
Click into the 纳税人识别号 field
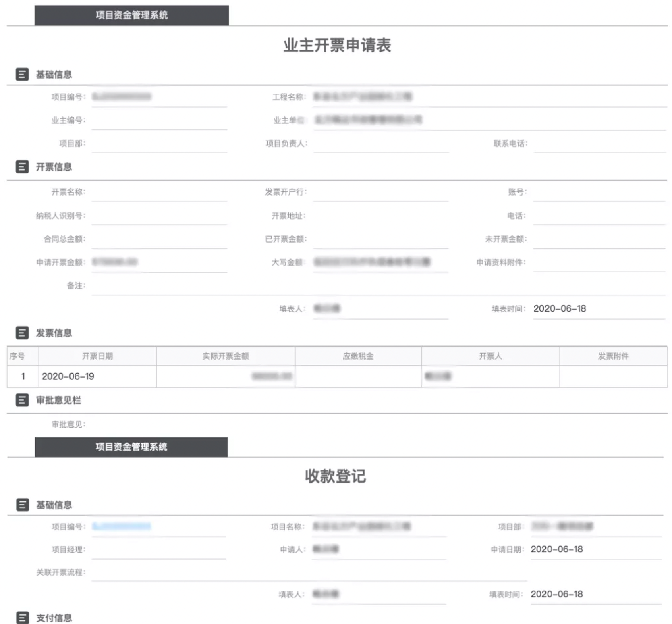click(159, 216)
